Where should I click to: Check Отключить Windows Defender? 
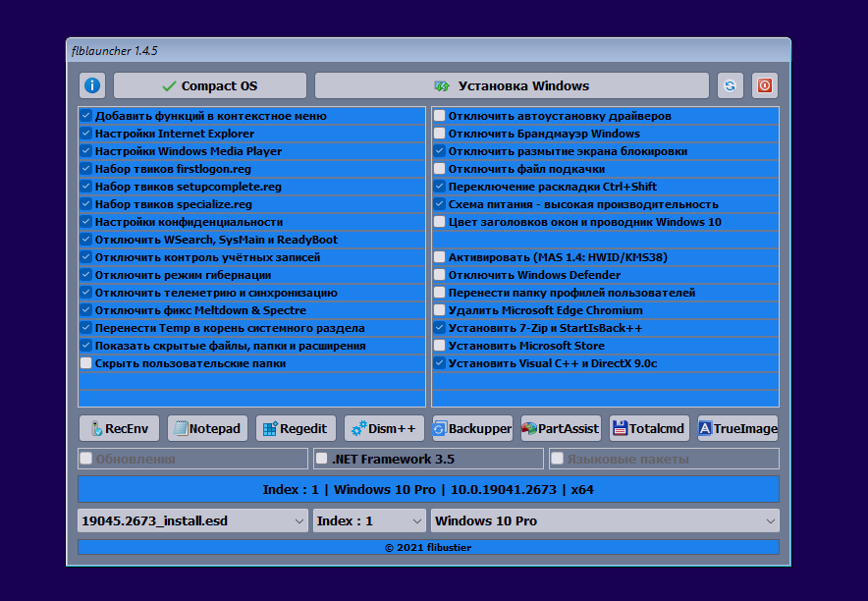tap(440, 275)
